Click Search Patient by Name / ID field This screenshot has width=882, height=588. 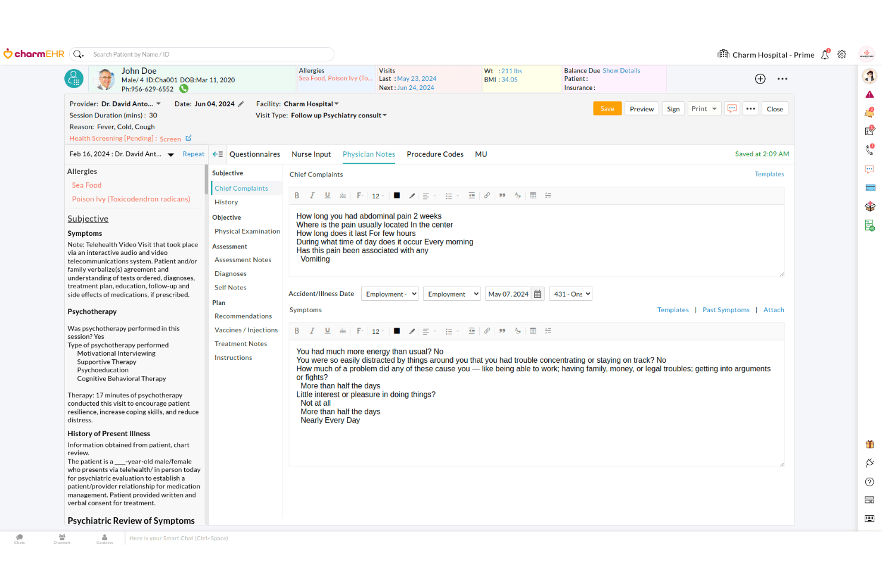[201, 54]
